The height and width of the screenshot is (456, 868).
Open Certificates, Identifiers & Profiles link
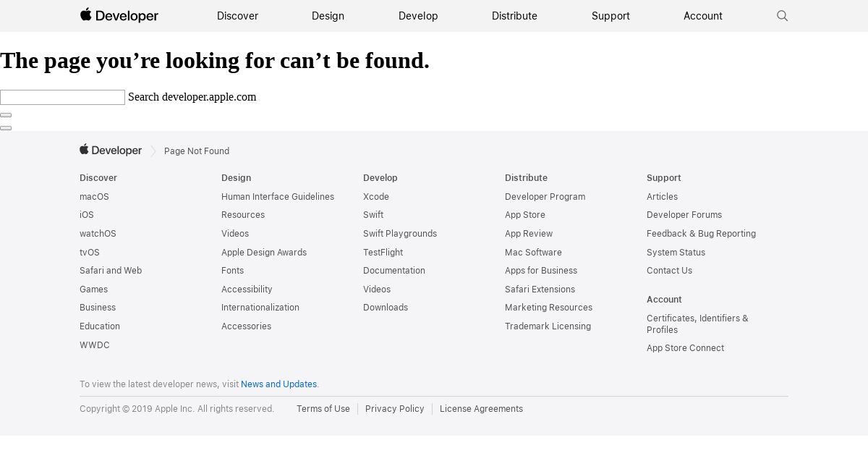(x=697, y=324)
